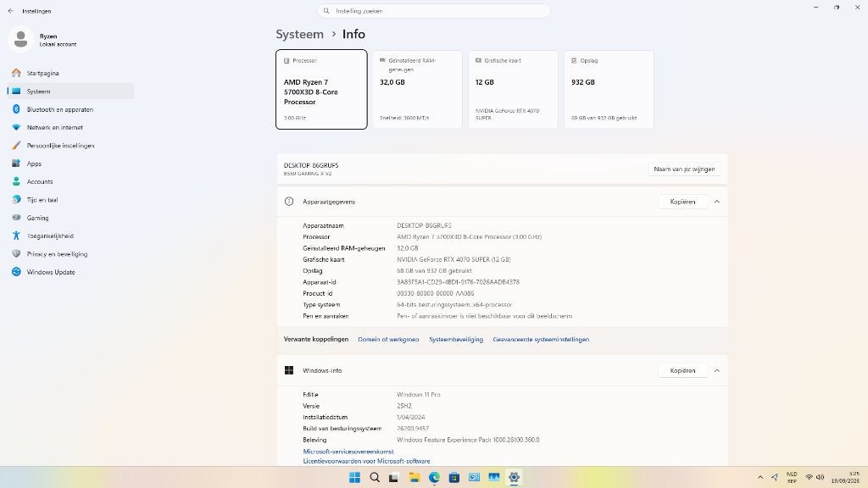Open Task View on the taskbar
The width and height of the screenshot is (868, 488).
[393, 478]
